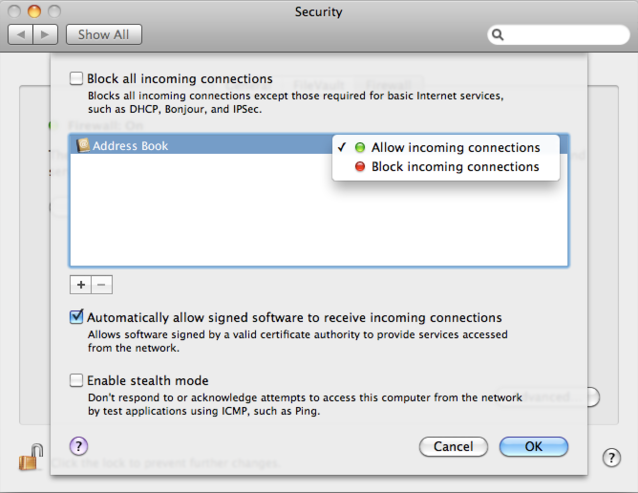
Task: Click the minimize window button
Action: (33, 11)
